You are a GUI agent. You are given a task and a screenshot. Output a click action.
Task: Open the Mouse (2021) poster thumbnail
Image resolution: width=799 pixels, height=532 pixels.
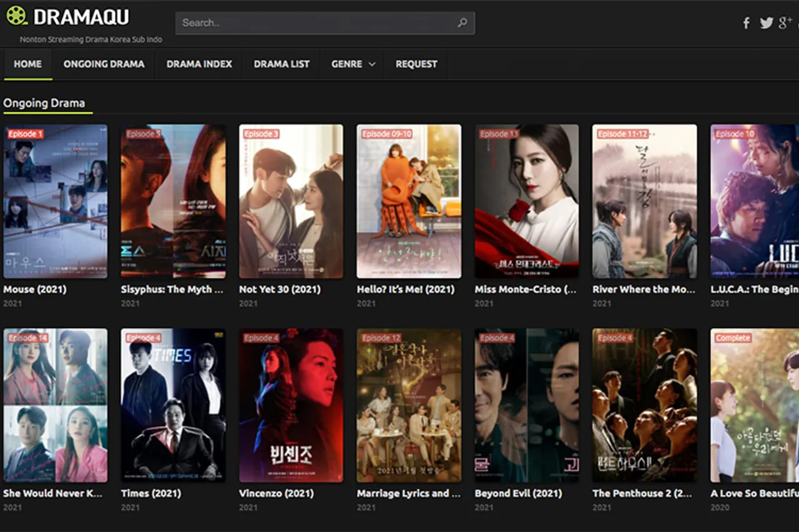click(55, 201)
